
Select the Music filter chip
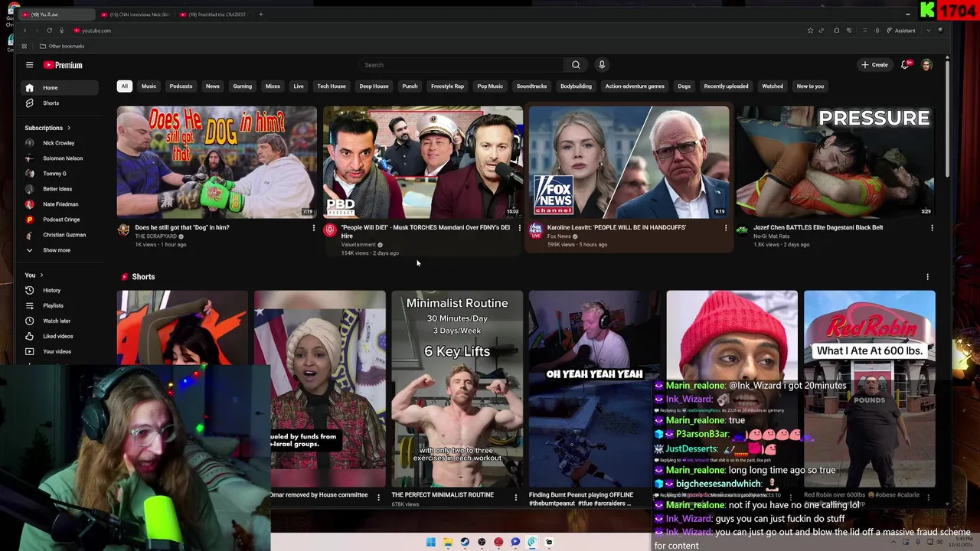click(x=149, y=86)
